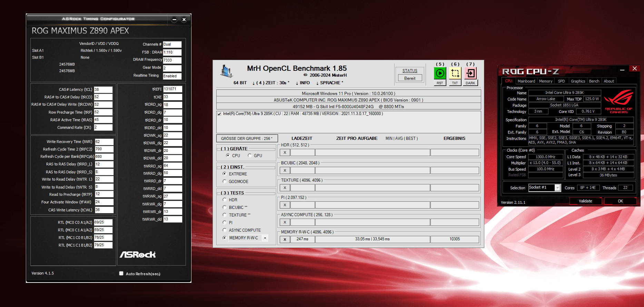Enable Auto Refresh checkbox in Timing Configurator

121,274
